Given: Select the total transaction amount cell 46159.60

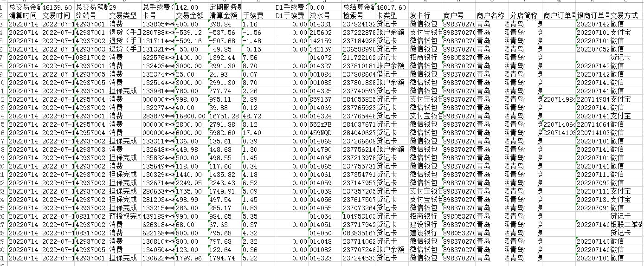Looking at the screenshot, I should pyautogui.click(x=57, y=8).
